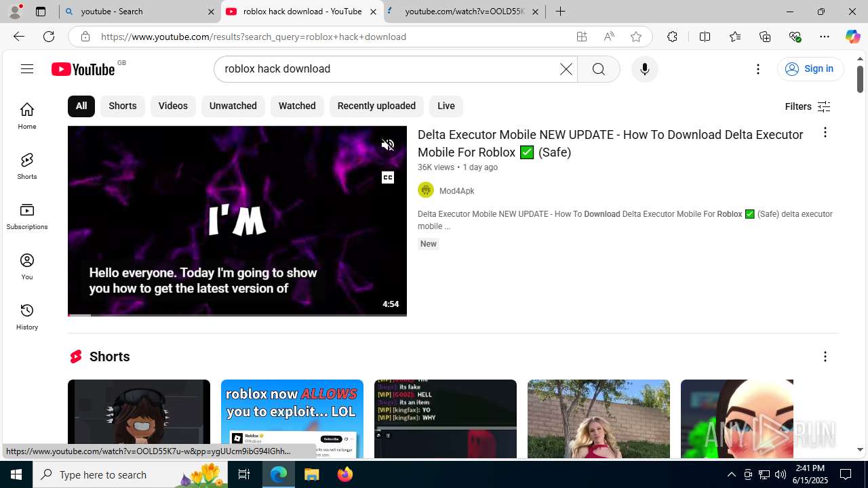This screenshot has width=868, height=488.
Task: Click page vertical scrollbar thumb
Action: tap(860, 79)
